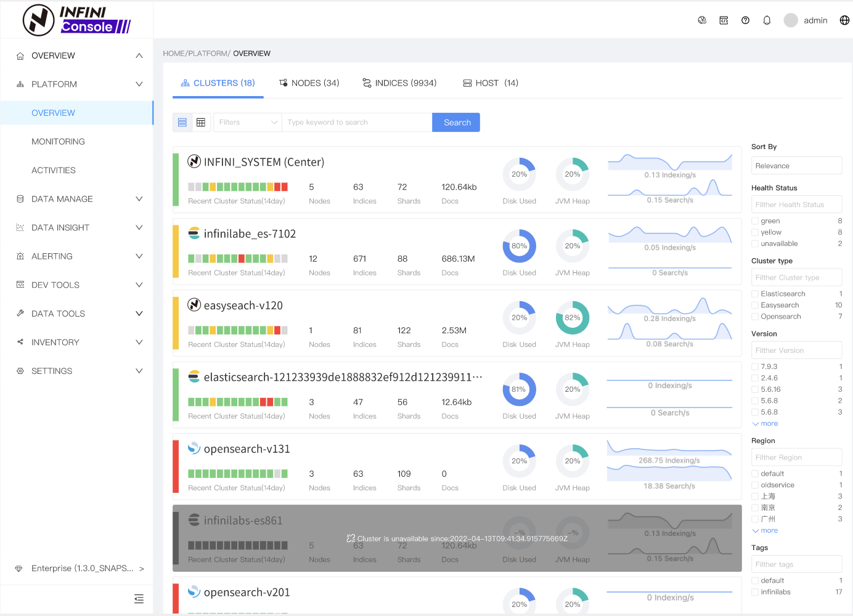Image resolution: width=853 pixels, height=616 pixels.
Task: Click the Data Insight chart icon
Action: point(20,227)
